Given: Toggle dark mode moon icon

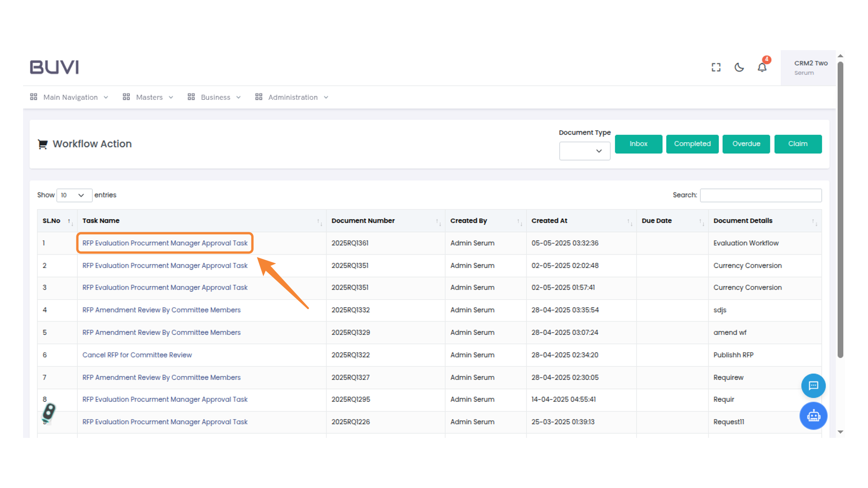Looking at the screenshot, I should coord(739,67).
